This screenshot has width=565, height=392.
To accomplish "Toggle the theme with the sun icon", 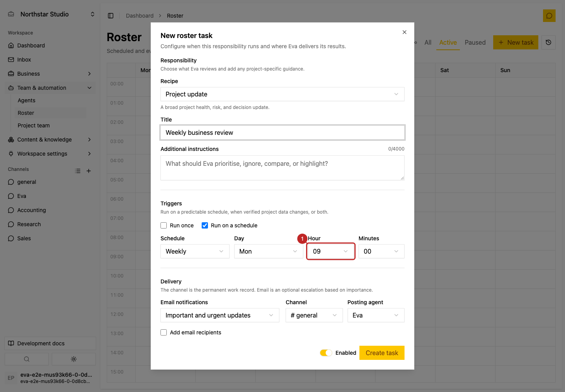I will [74, 359].
